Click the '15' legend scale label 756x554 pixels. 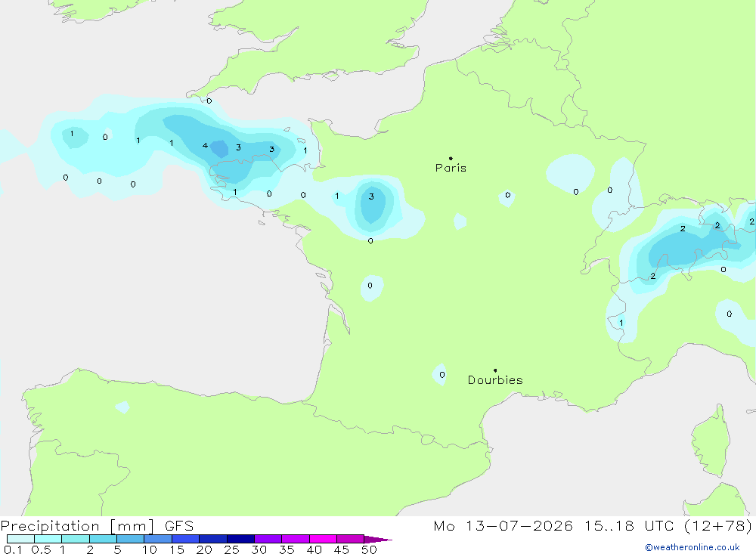click(x=177, y=549)
